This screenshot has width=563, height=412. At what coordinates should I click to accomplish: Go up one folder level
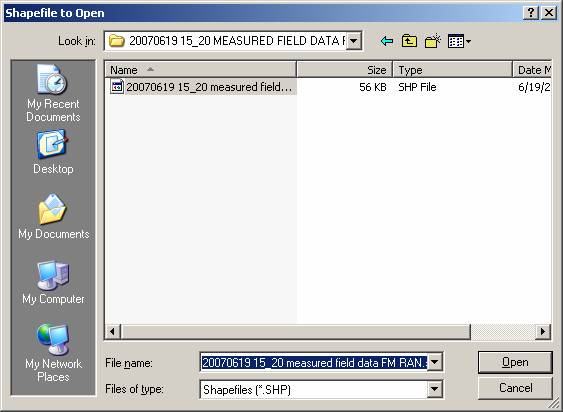tap(409, 41)
